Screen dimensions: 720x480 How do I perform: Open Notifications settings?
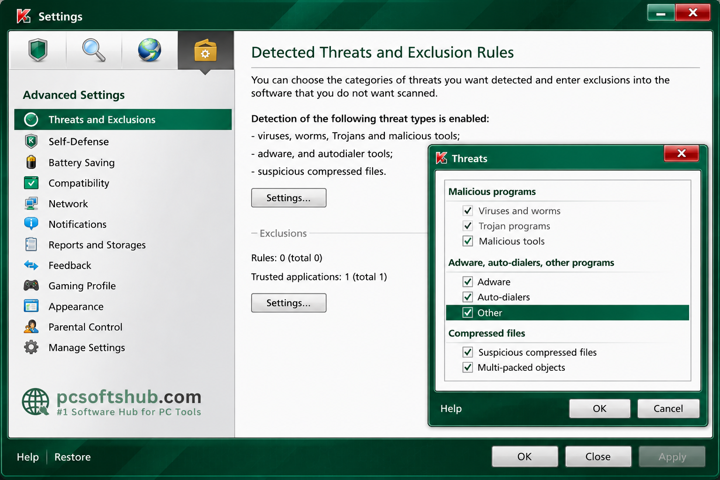pos(78,224)
